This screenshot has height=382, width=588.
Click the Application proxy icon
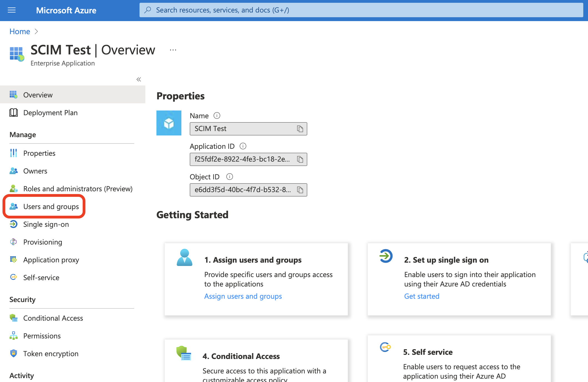click(14, 260)
